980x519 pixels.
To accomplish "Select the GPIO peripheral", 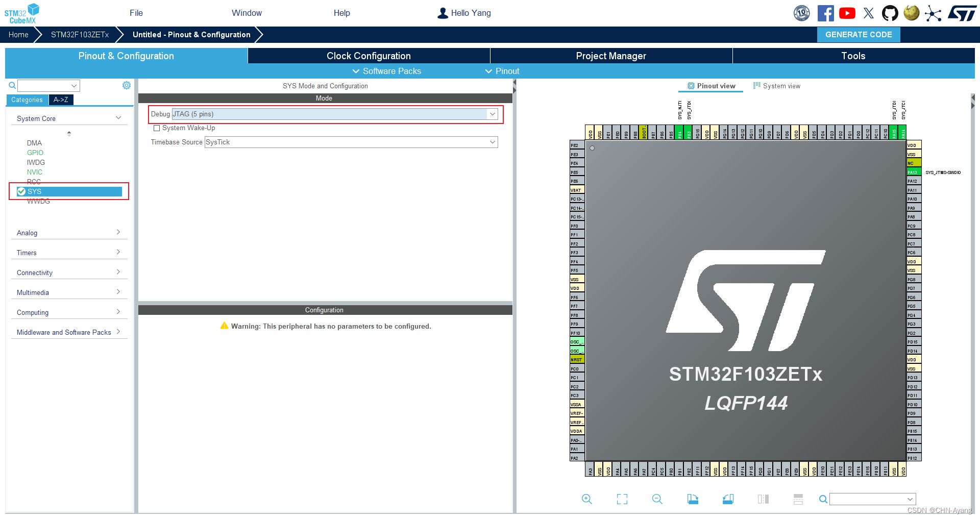I will [x=35, y=153].
